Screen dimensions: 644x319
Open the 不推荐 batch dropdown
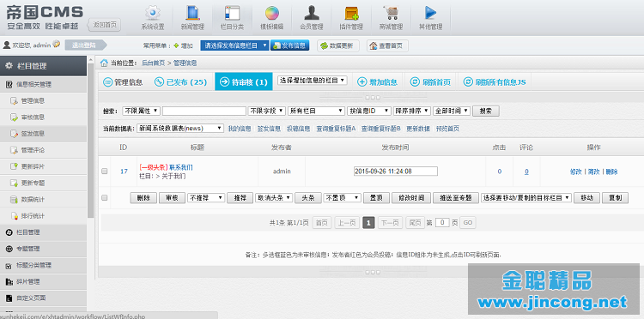(x=206, y=197)
